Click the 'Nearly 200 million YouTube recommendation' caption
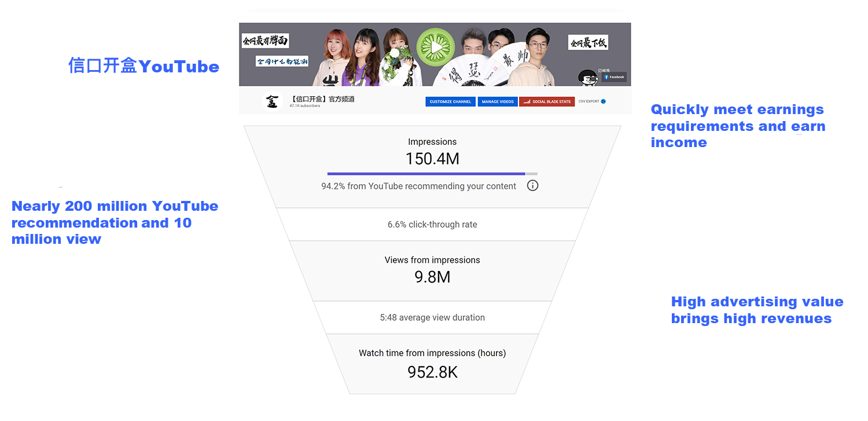This screenshot has width=868, height=421. point(115,222)
